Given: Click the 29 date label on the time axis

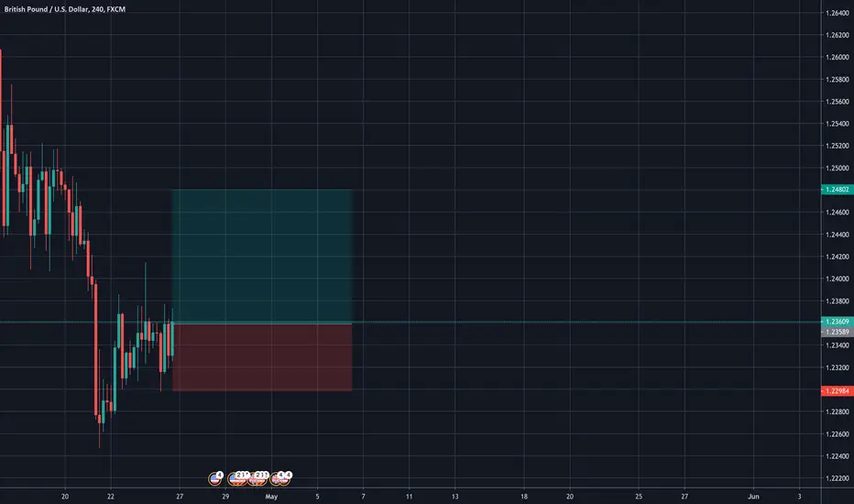Looking at the screenshot, I should (225, 497).
